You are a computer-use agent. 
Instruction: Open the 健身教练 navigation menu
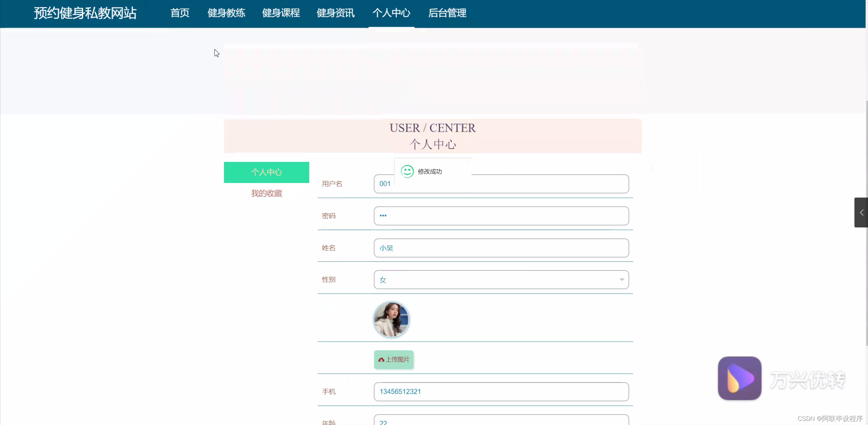coord(226,13)
